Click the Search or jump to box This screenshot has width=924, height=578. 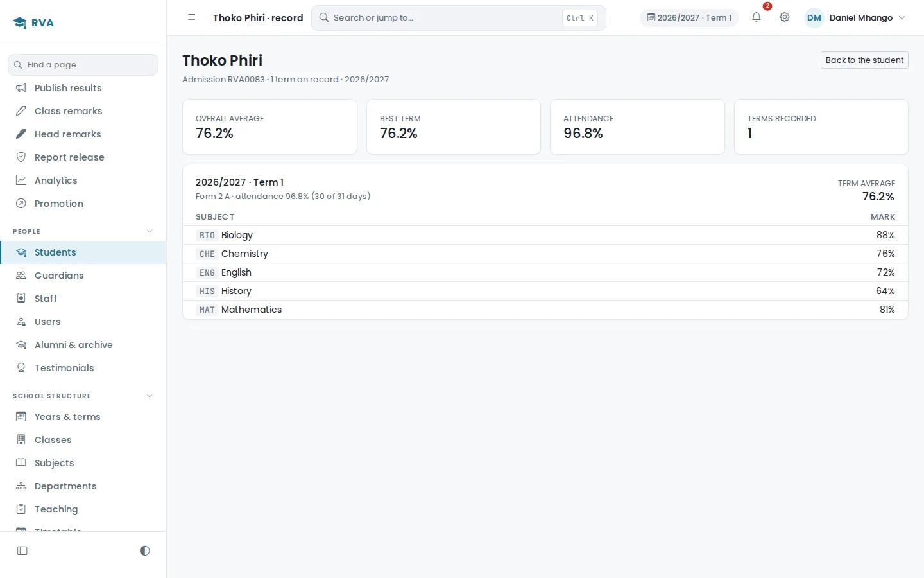(459, 18)
